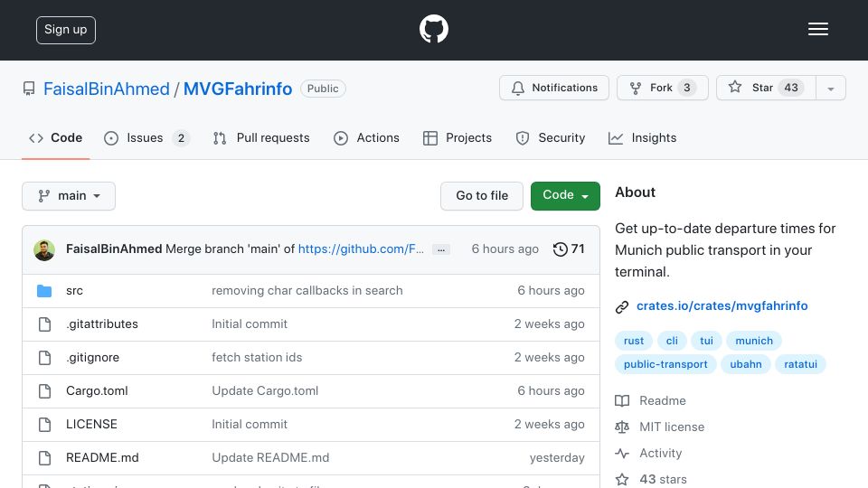
Task: Click the file icon for LICENSE
Action: 45,425
